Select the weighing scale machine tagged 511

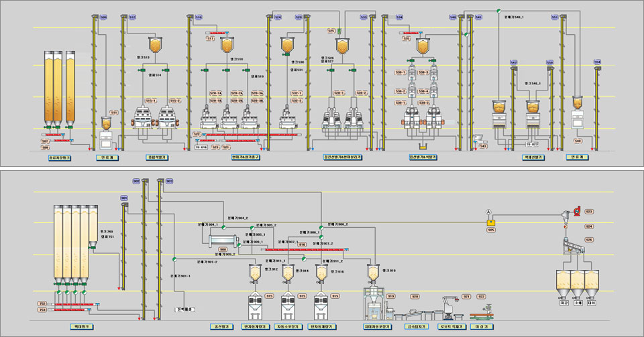[x=107, y=132]
